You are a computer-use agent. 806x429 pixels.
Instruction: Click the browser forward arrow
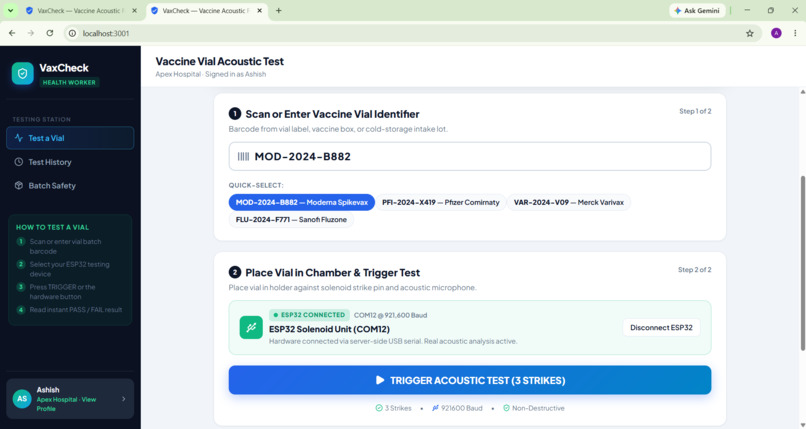(x=31, y=33)
